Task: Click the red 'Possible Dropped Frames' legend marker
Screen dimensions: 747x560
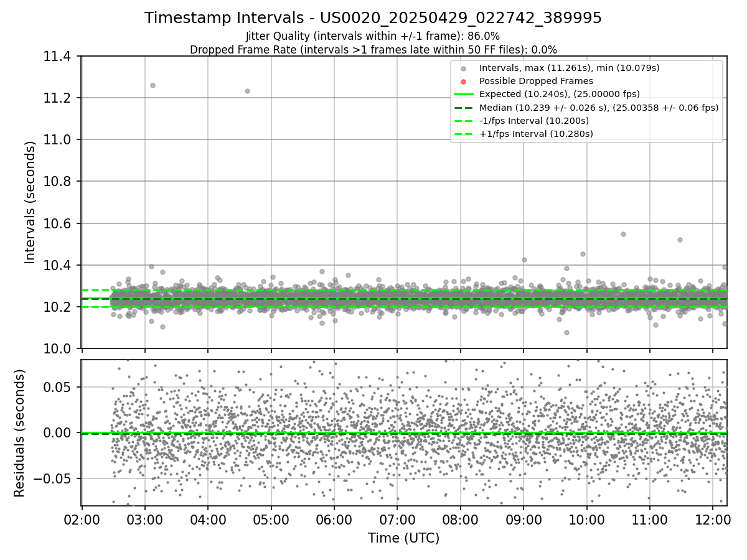Action: click(x=463, y=81)
